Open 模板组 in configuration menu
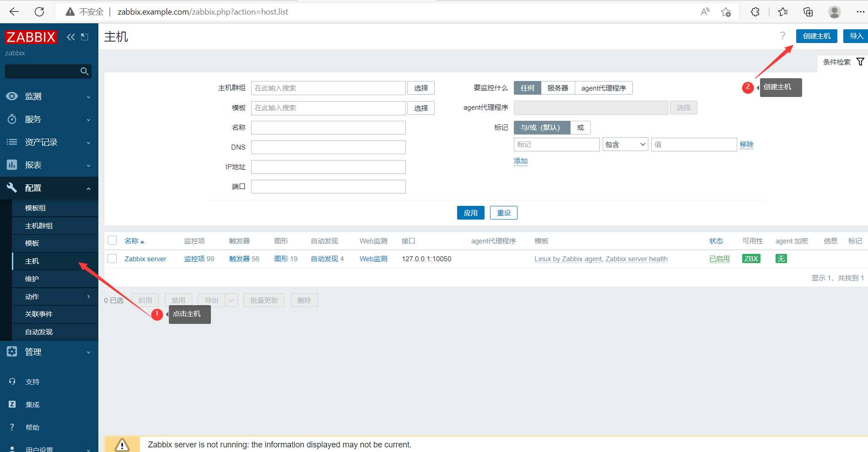Image resolution: width=868 pixels, height=452 pixels. point(55,208)
